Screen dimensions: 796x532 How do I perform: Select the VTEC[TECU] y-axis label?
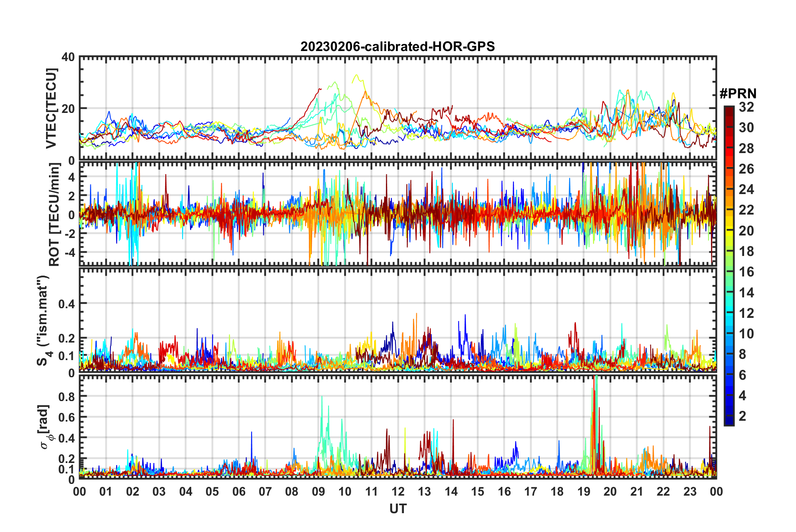coord(51,108)
